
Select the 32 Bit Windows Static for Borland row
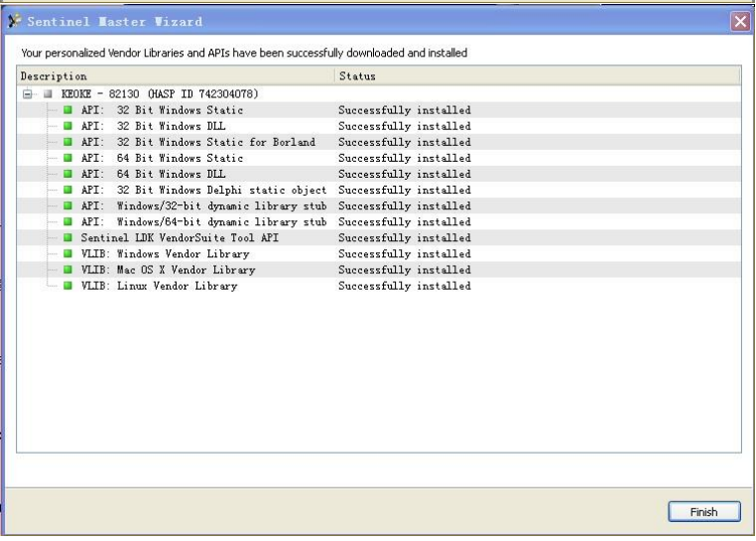click(198, 142)
